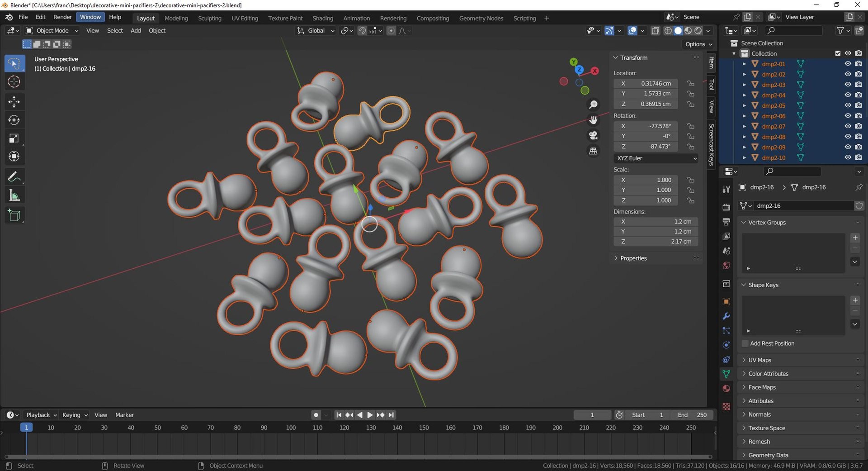This screenshot has width=868, height=471.
Task: Switch to Sculpting workspace tab
Action: pos(210,18)
